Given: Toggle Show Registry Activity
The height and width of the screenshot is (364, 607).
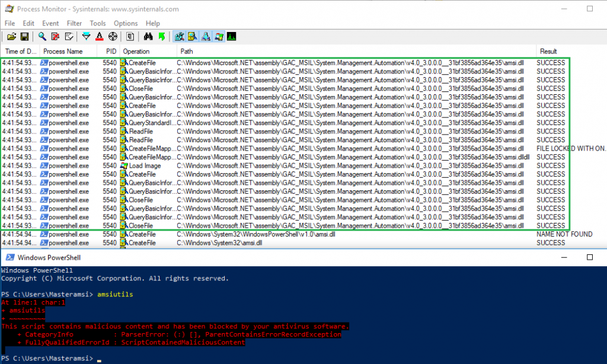Looking at the screenshot, I should coord(179,37).
